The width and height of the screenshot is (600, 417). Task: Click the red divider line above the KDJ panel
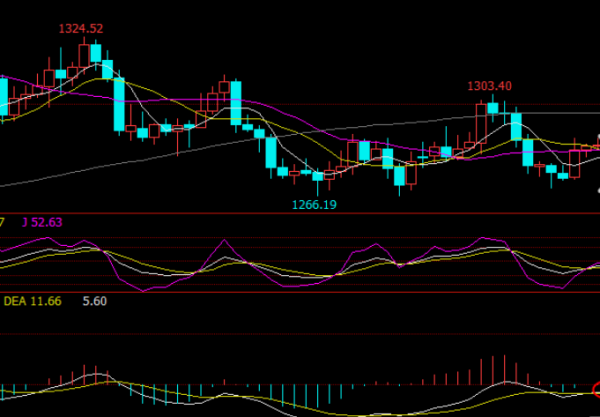(300, 213)
